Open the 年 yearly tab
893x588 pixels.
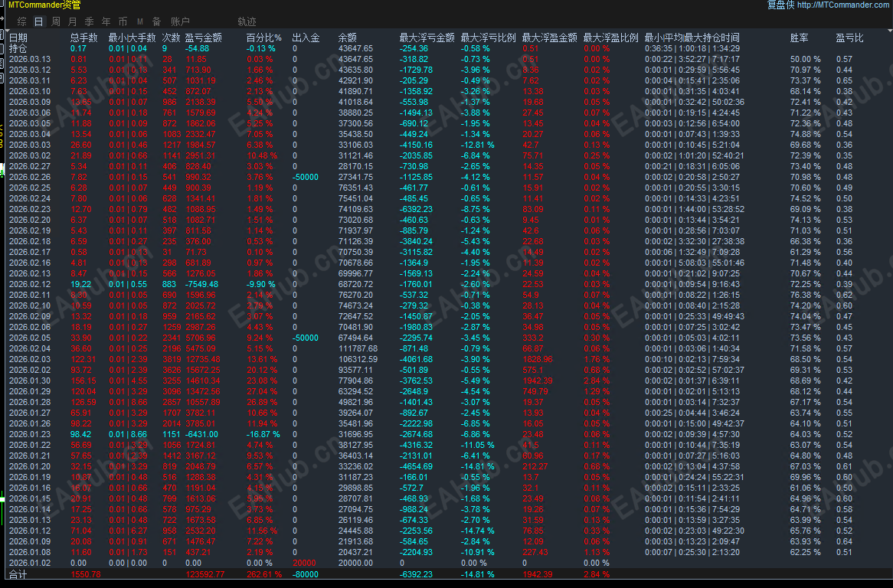tap(106, 21)
